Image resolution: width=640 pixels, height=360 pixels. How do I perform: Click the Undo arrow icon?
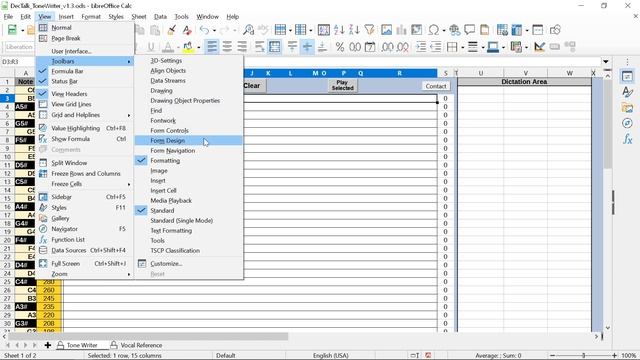click(204, 30)
